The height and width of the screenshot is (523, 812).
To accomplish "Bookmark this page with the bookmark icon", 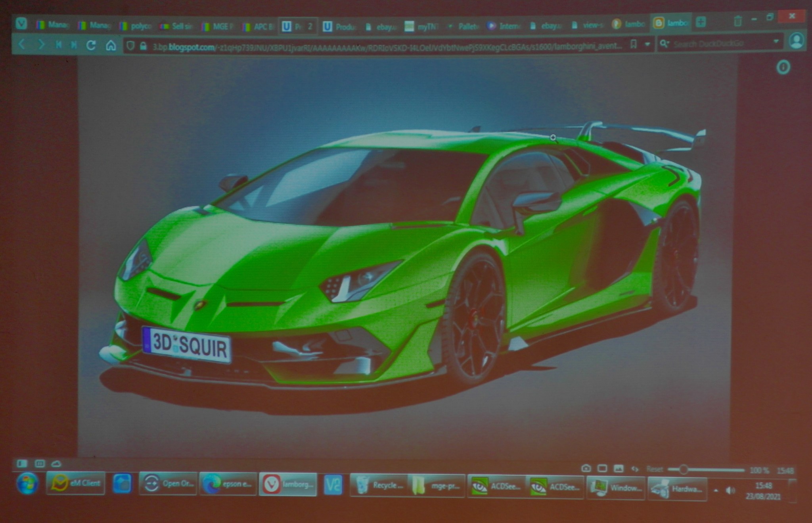I will pyautogui.click(x=634, y=44).
